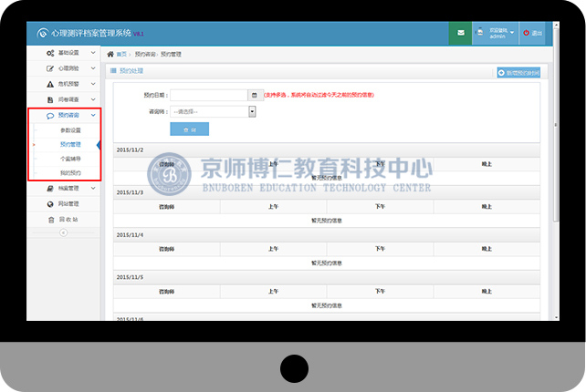Viewport: 586px width, 392px height.
Task: Click the 心理测验 pencil-edit icon
Action: [50, 68]
